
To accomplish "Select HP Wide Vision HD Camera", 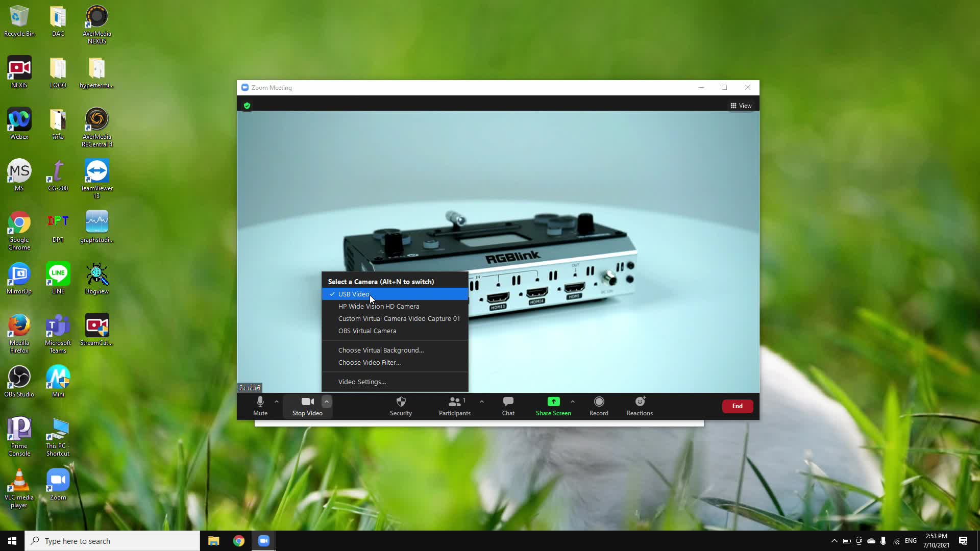I will (380, 306).
